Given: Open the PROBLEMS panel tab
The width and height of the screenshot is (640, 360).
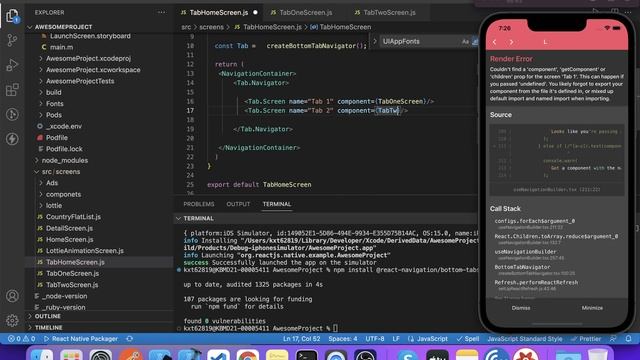Looking at the screenshot, I should tap(199, 204).
